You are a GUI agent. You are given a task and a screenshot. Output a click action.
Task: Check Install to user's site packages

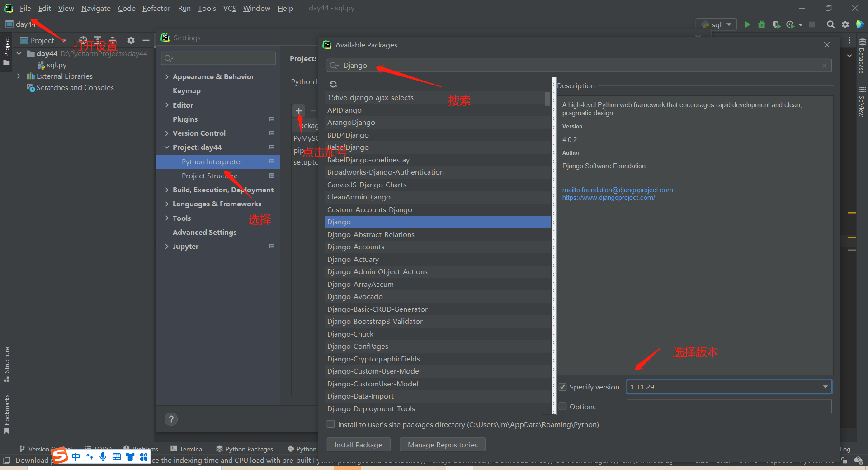[x=331, y=424]
